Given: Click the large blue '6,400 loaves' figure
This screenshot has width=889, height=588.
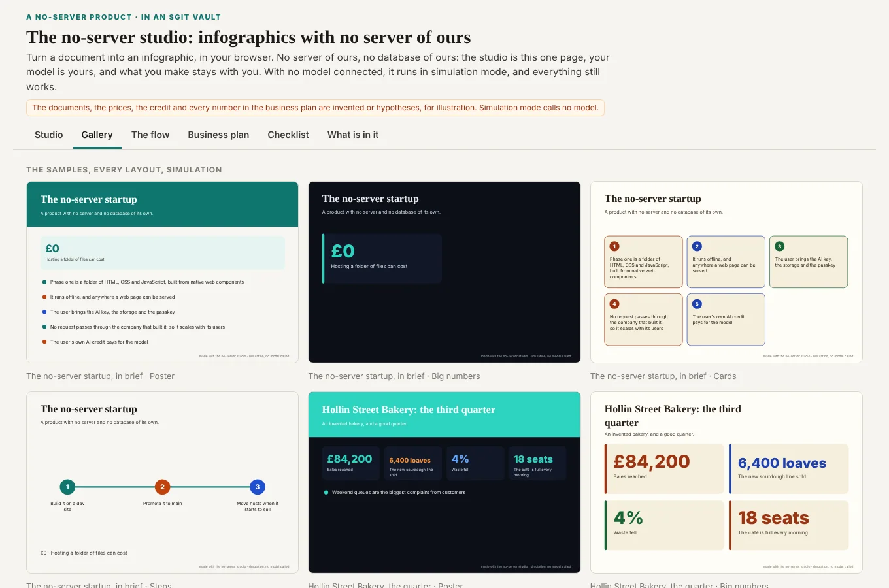Looking at the screenshot, I should click(x=782, y=463).
